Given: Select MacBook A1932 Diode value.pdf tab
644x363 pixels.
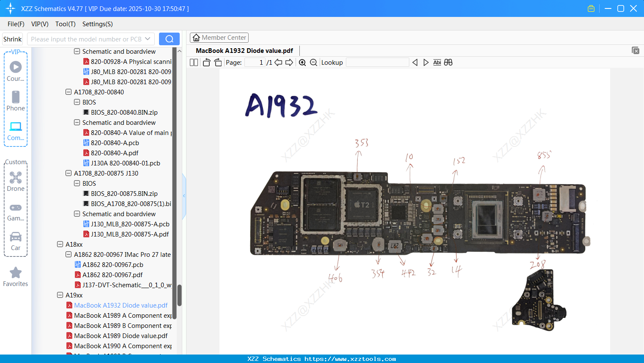Looking at the screenshot, I should tap(244, 51).
